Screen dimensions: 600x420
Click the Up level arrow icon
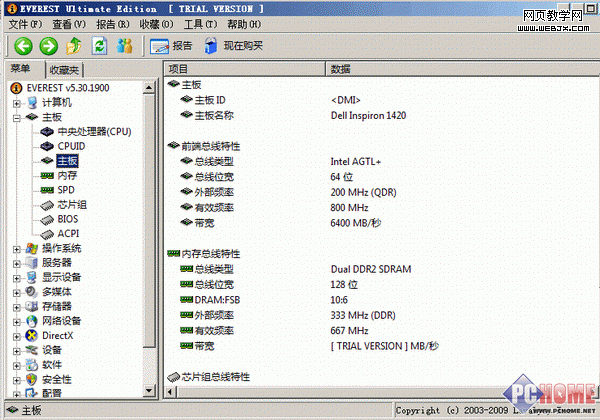(74, 45)
